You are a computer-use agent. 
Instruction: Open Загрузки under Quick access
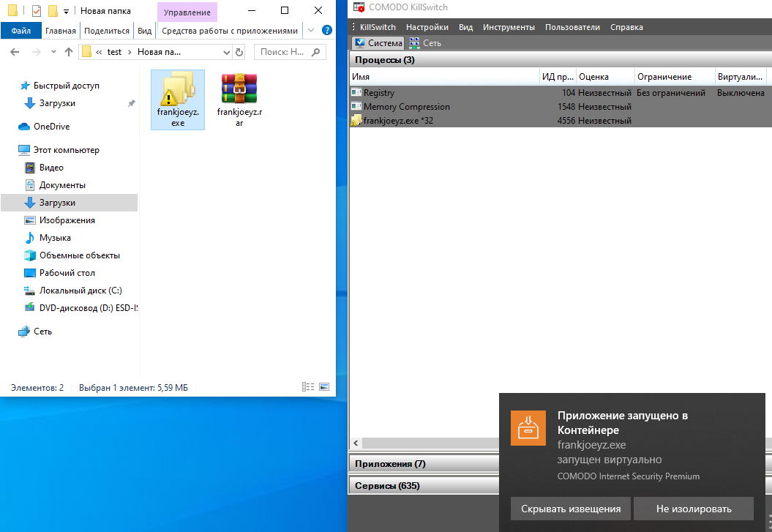(x=57, y=103)
